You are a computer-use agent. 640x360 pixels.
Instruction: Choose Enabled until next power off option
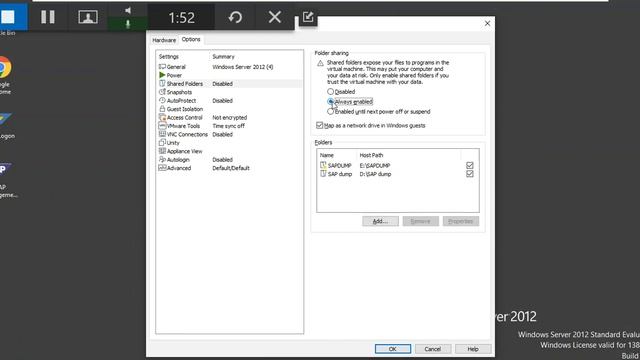330,111
